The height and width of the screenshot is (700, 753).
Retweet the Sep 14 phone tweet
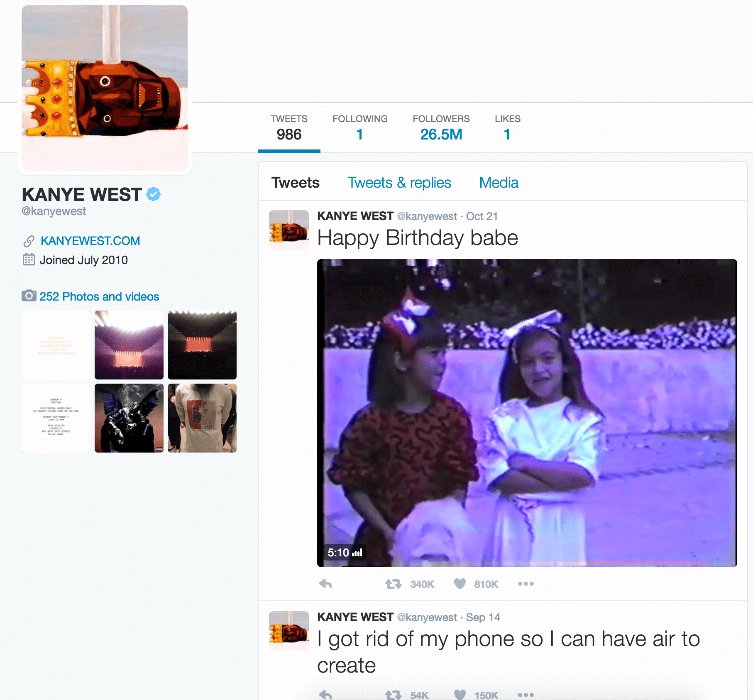point(393,695)
